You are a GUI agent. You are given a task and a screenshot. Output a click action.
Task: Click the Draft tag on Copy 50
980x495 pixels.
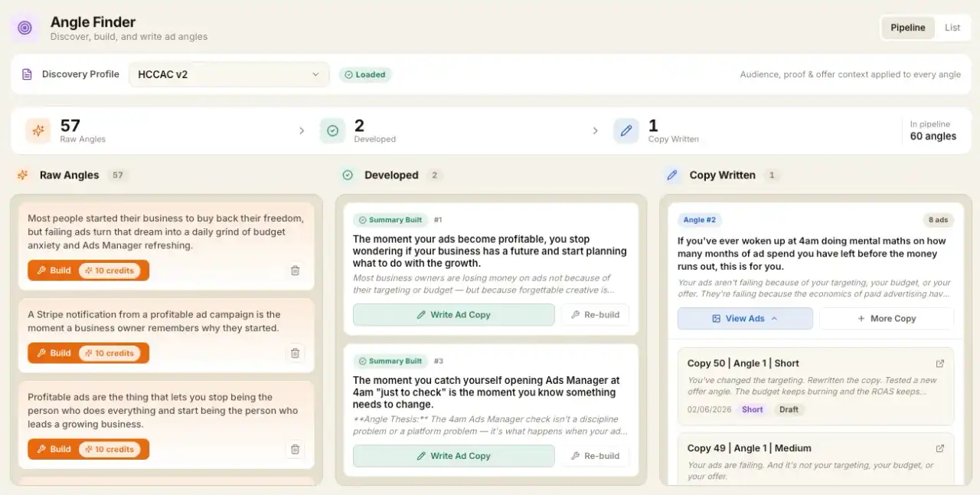point(789,410)
